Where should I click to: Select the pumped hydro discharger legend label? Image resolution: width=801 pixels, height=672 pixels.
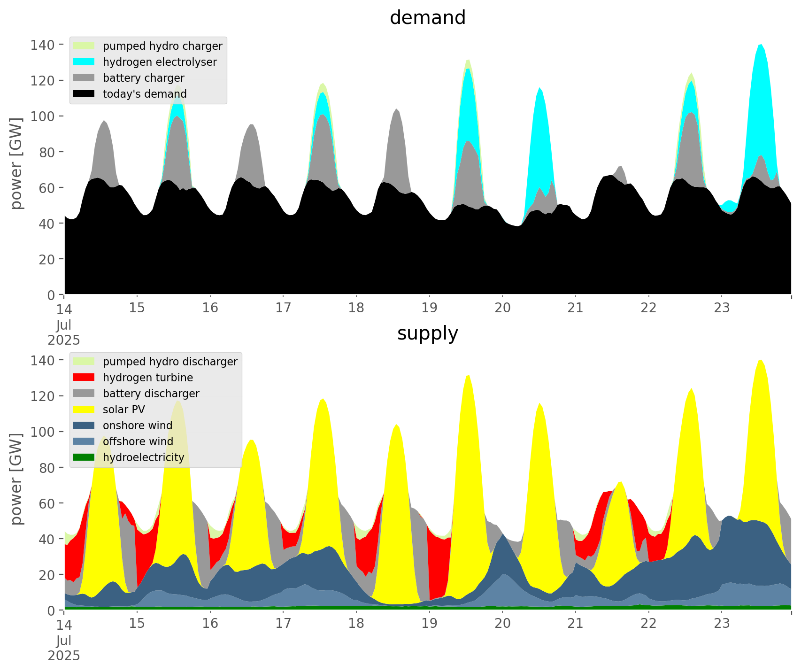click(170, 362)
